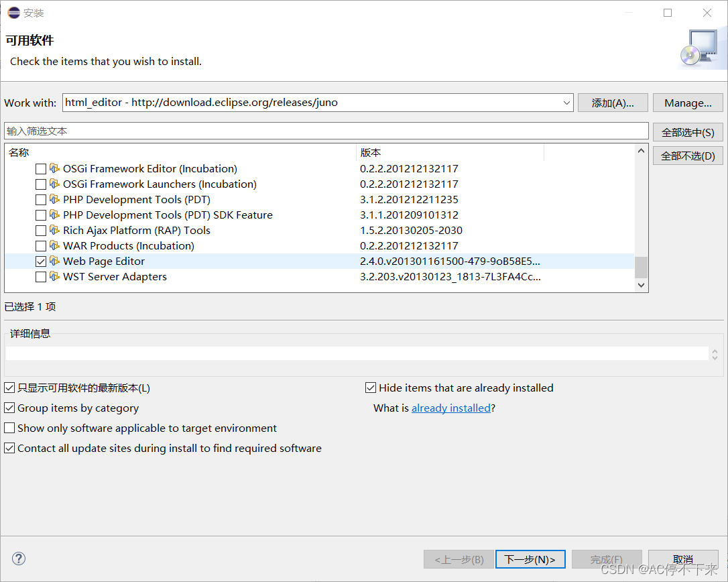The width and height of the screenshot is (728, 582).
Task: Uncheck the Web Page Editor checkbox
Action: (41, 261)
